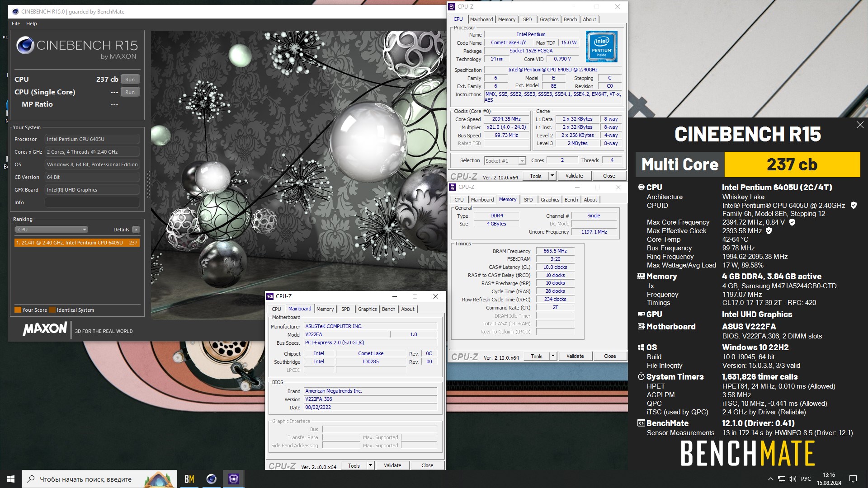Screen dimensions: 868x488
Task: Click Close button in top CPU-Z window
Action: click(x=609, y=176)
